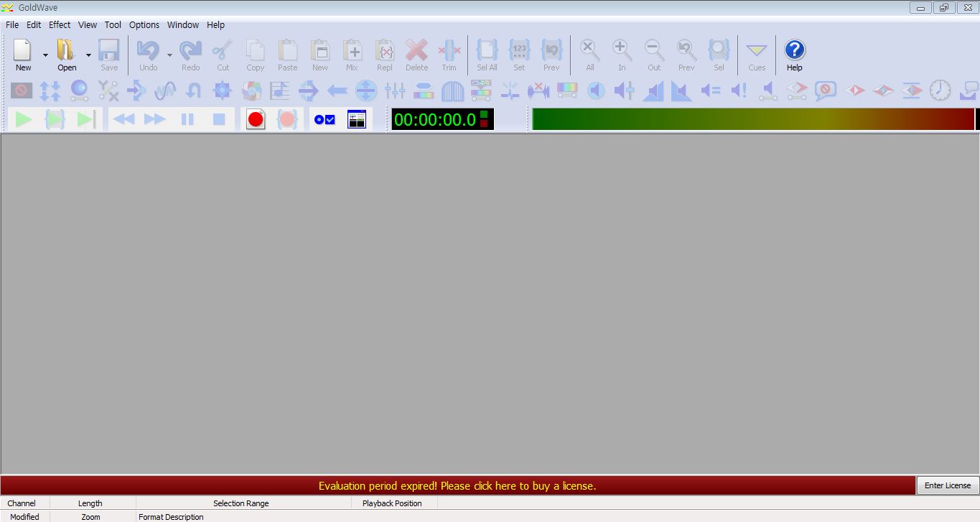Open the Edit menu
This screenshot has width=980, height=522.
(x=34, y=24)
